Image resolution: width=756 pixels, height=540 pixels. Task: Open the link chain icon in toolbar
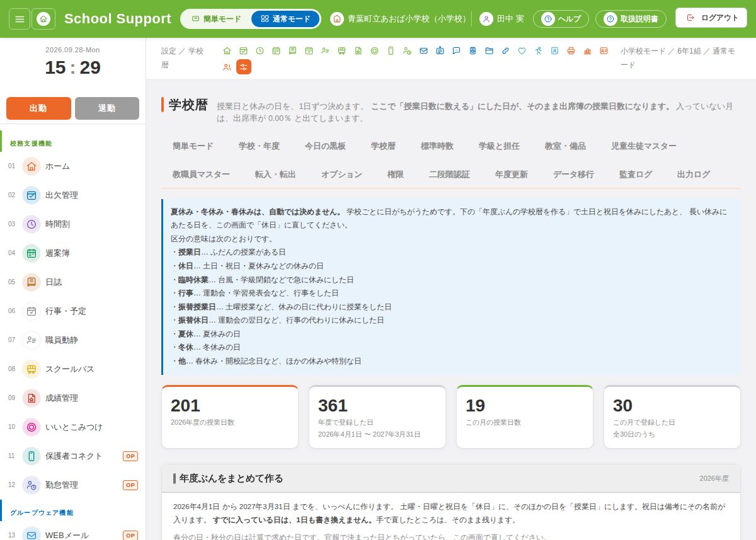coord(505,51)
